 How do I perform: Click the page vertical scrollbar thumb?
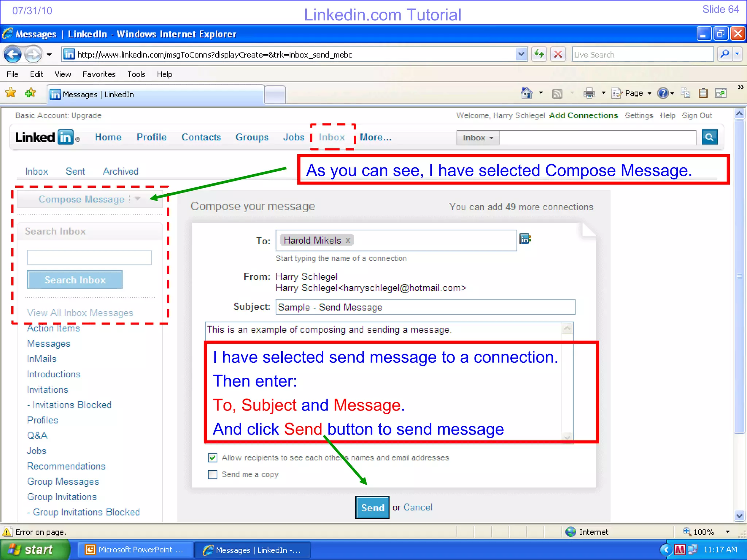[739, 276]
